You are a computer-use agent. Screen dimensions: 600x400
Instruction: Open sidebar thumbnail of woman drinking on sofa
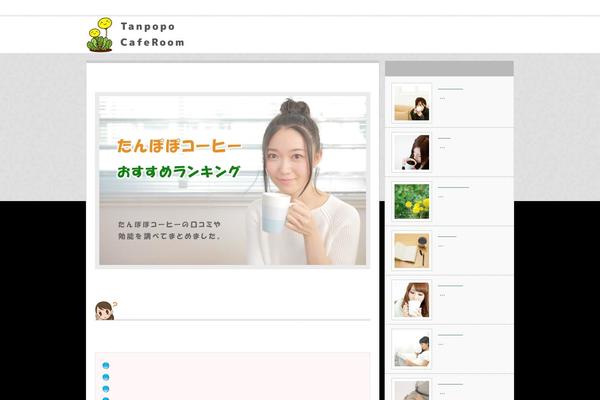click(412, 103)
